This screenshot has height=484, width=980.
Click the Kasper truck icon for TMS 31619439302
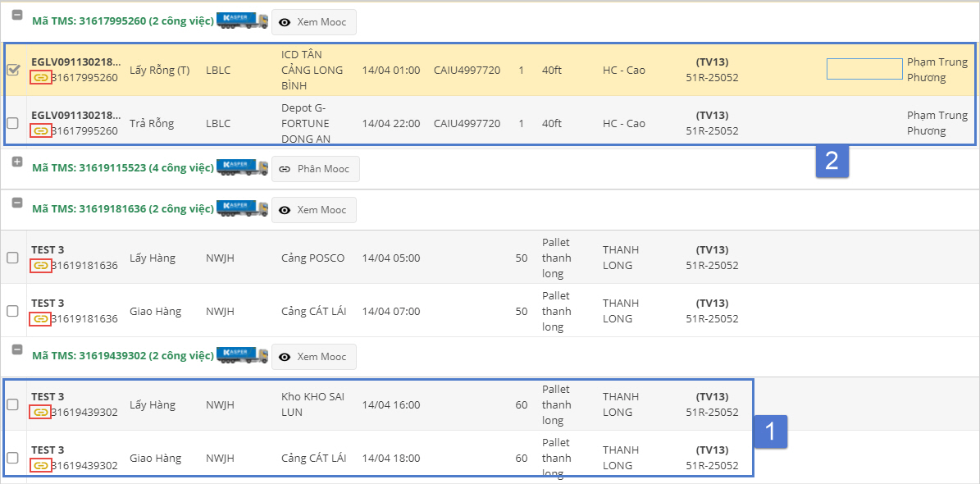[242, 356]
